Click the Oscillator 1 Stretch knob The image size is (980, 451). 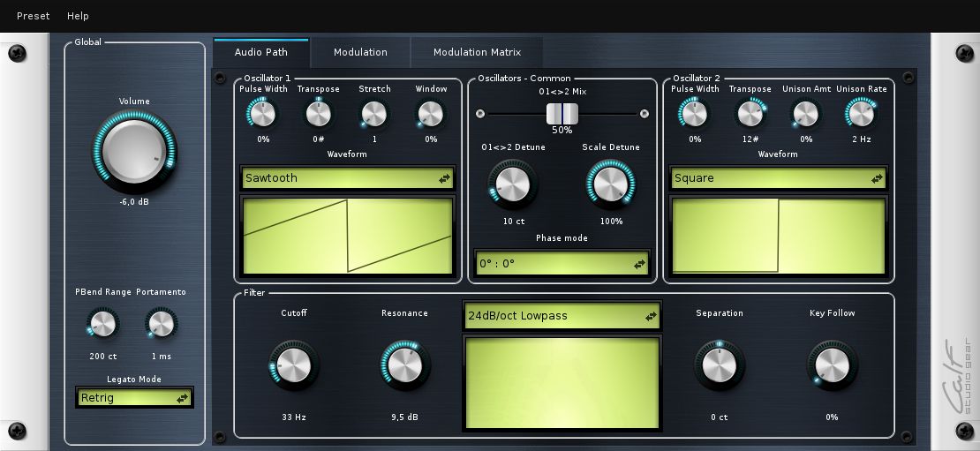pyautogui.click(x=374, y=114)
